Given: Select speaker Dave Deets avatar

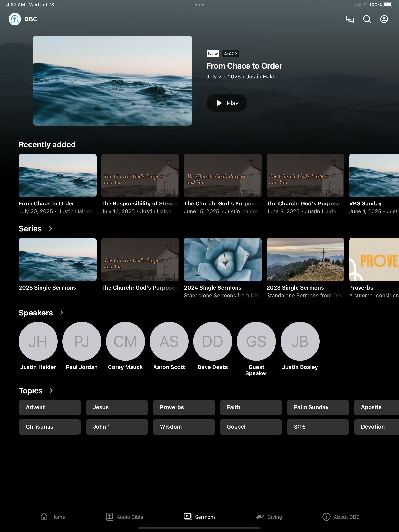Looking at the screenshot, I should pos(213,341).
